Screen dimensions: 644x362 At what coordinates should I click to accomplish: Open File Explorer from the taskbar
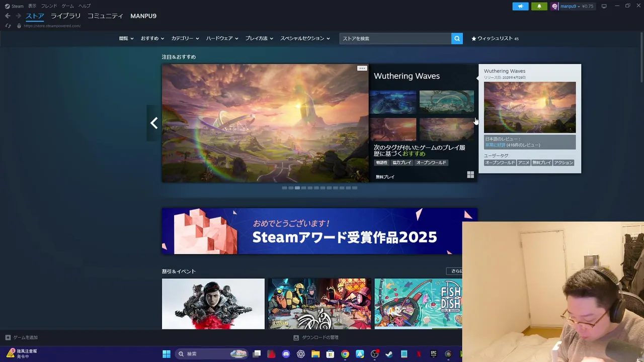pos(315,354)
